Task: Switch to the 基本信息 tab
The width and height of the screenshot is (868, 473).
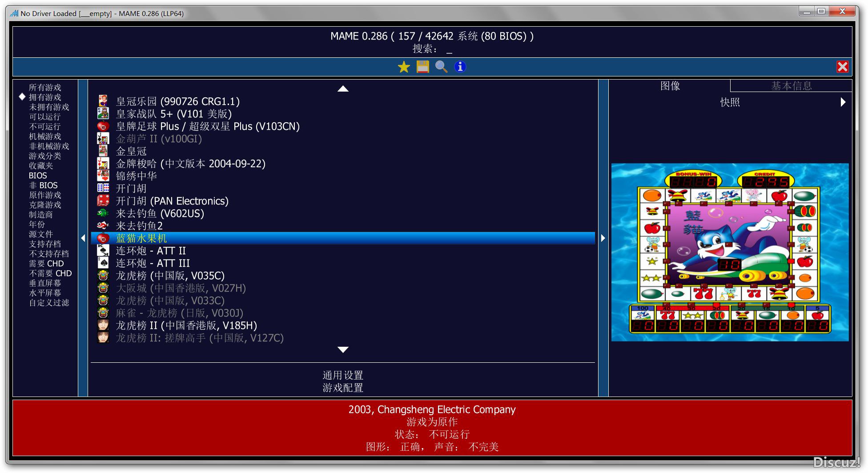Action: 791,86
